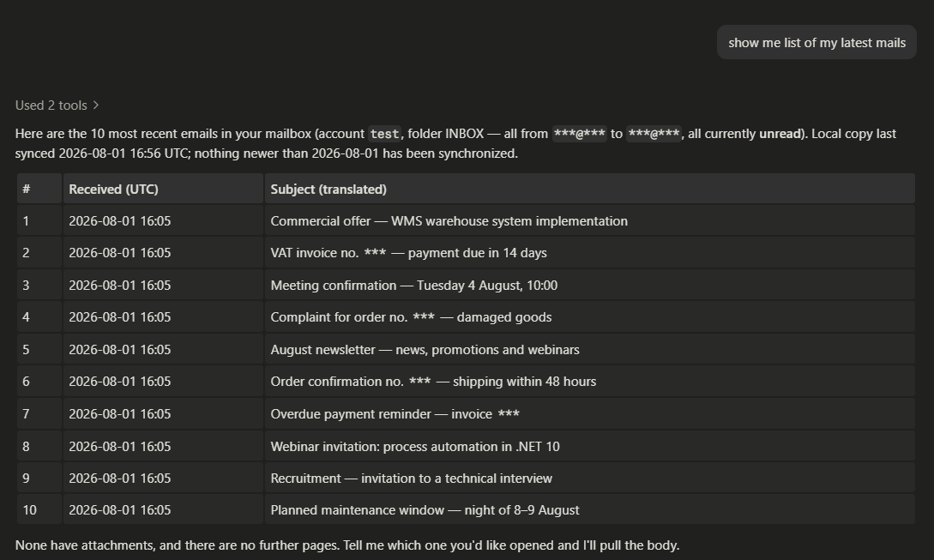Select the 'show me list of my latest mails' message bubble
This screenshot has height=560, width=934.
click(x=816, y=42)
